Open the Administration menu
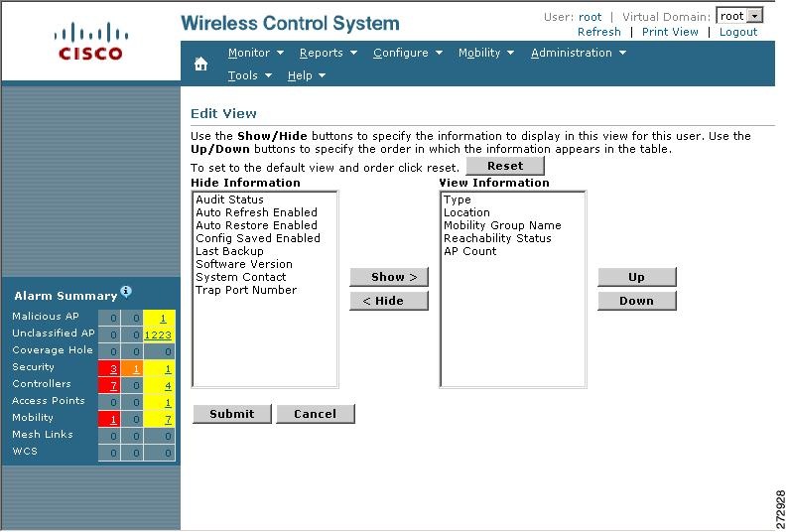This screenshot has width=788, height=532. 578,53
